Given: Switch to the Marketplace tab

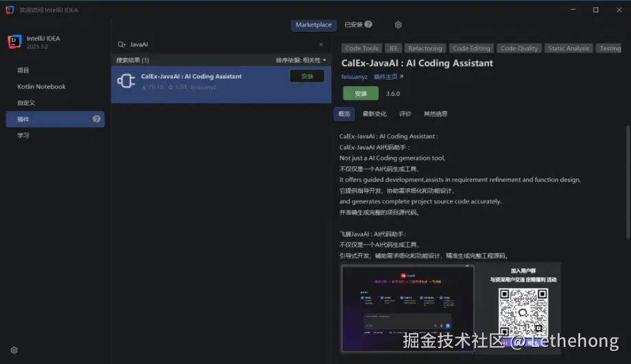Looking at the screenshot, I should [x=313, y=25].
